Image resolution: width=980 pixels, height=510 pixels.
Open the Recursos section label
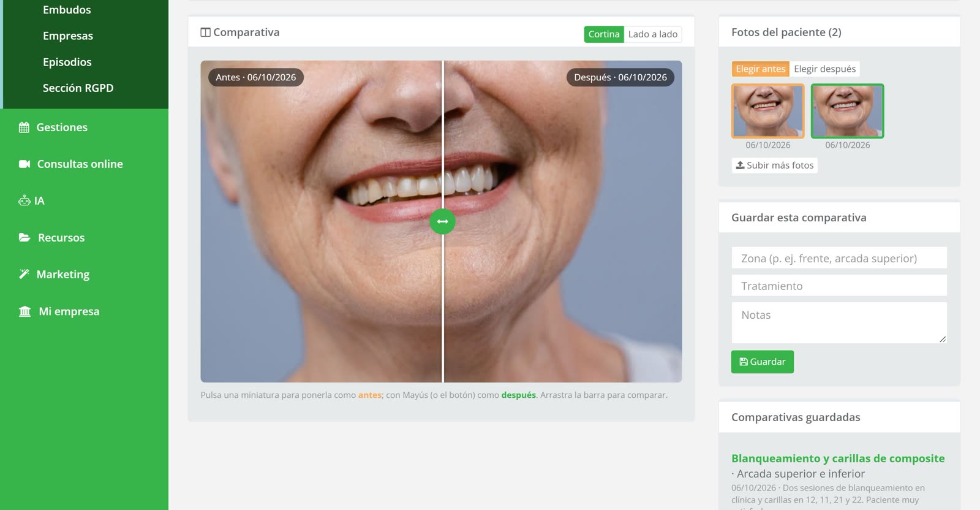point(61,238)
